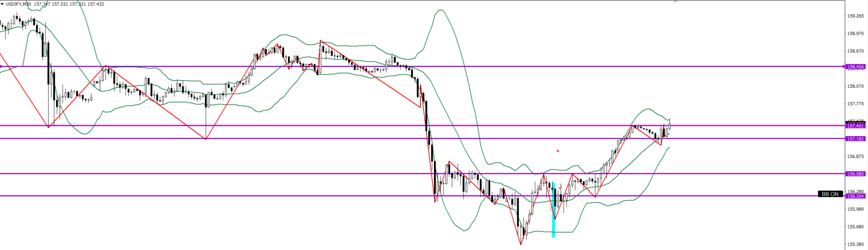Select the purple 158.406 price label

click(855, 67)
